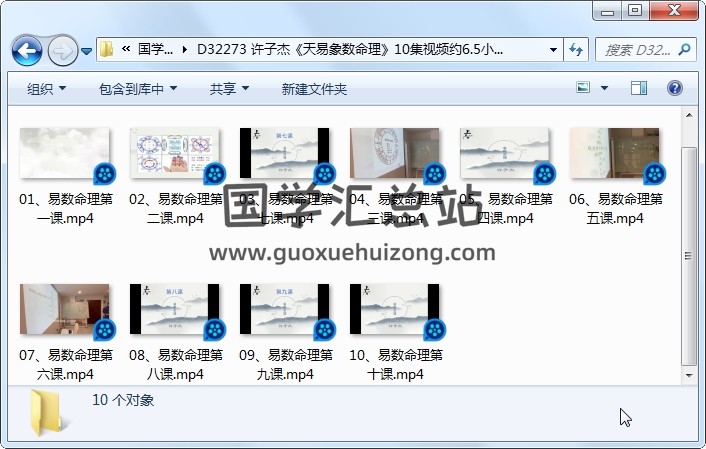Image resolution: width=706 pixels, height=449 pixels.
Task: Expand the view options dropdown arrow
Action: click(x=606, y=89)
